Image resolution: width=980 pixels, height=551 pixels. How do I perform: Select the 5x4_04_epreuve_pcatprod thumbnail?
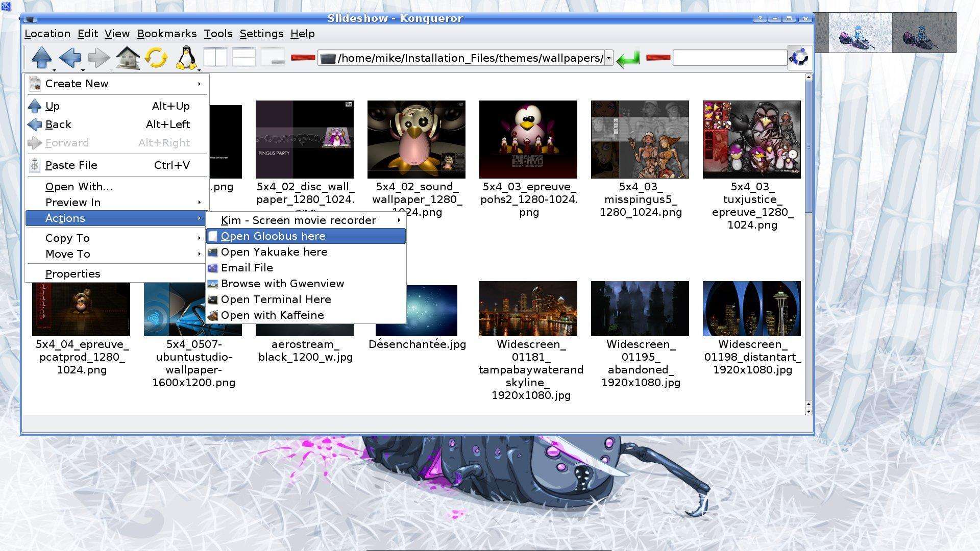pos(81,310)
